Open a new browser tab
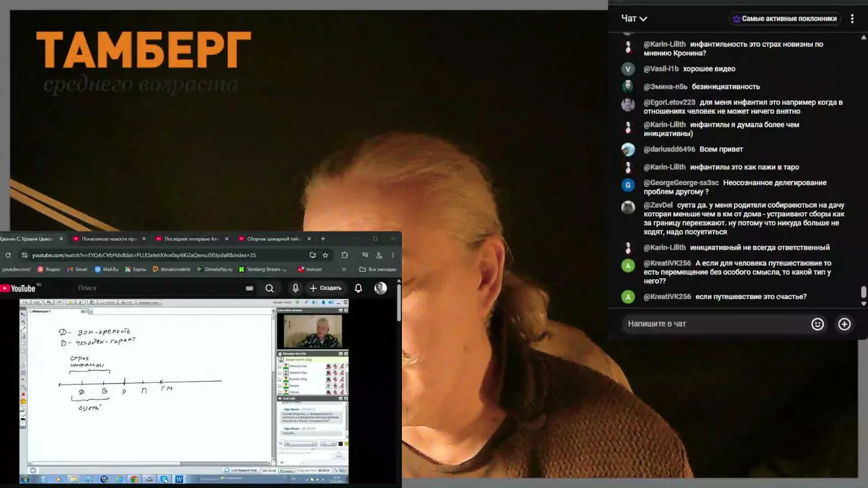The width and height of the screenshot is (868, 488). [323, 239]
